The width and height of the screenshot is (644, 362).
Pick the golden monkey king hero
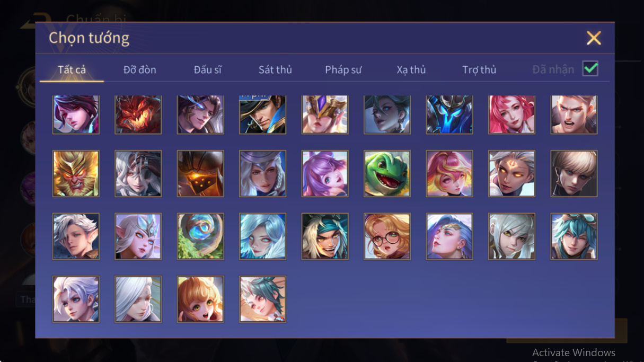tap(76, 173)
